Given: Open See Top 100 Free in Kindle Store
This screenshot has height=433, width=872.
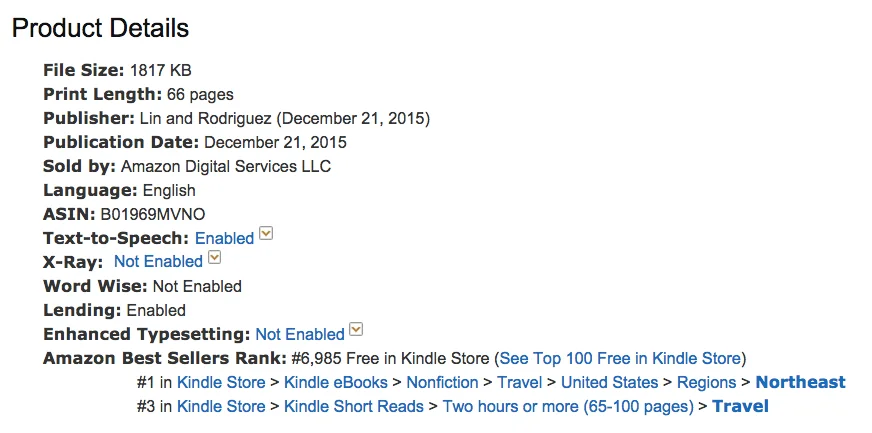Looking at the screenshot, I should coord(620,358).
